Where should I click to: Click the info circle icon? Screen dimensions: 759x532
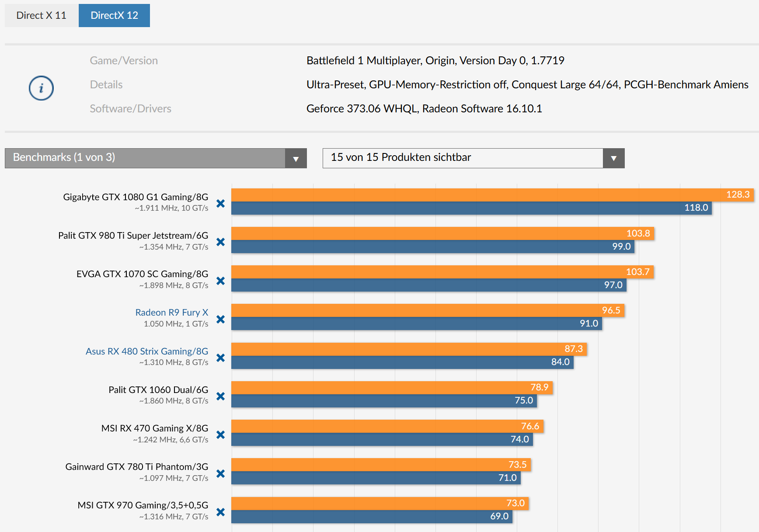[41, 88]
